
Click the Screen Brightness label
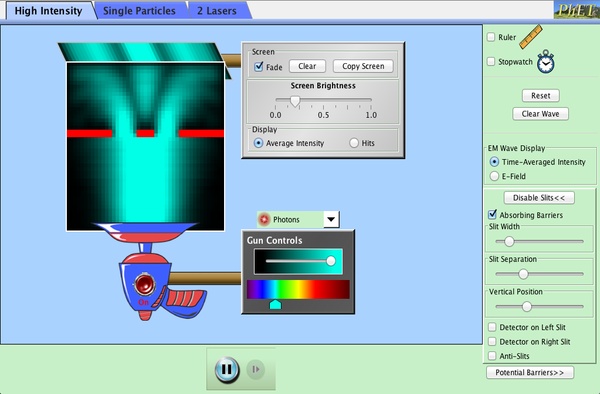coord(323,86)
